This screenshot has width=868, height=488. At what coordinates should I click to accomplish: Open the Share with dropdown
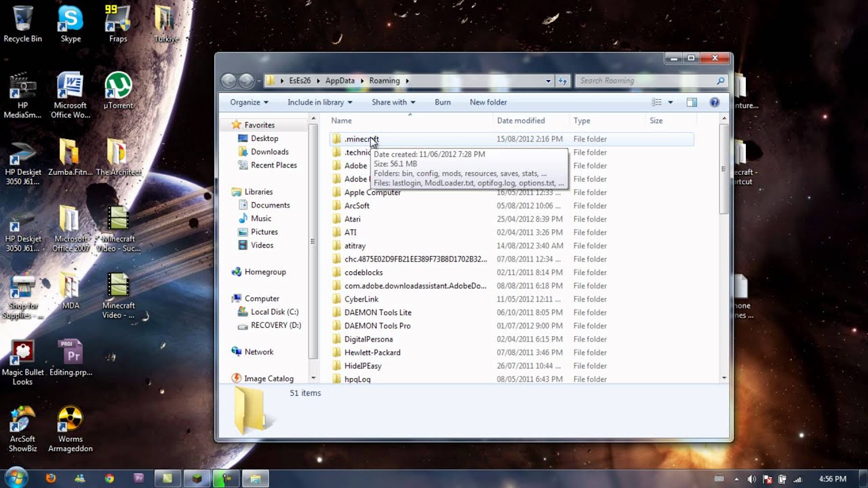[x=393, y=102]
